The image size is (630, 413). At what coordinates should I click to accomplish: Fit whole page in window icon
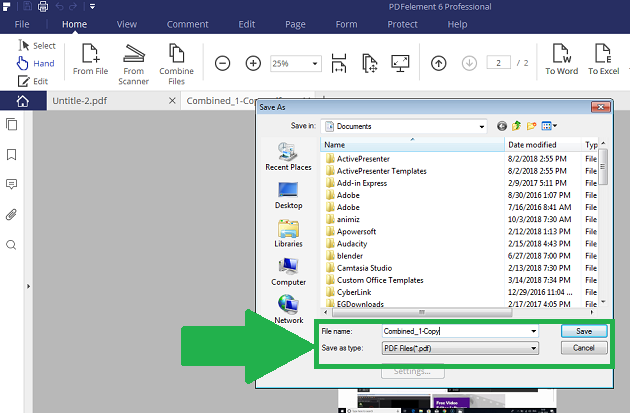click(x=370, y=63)
